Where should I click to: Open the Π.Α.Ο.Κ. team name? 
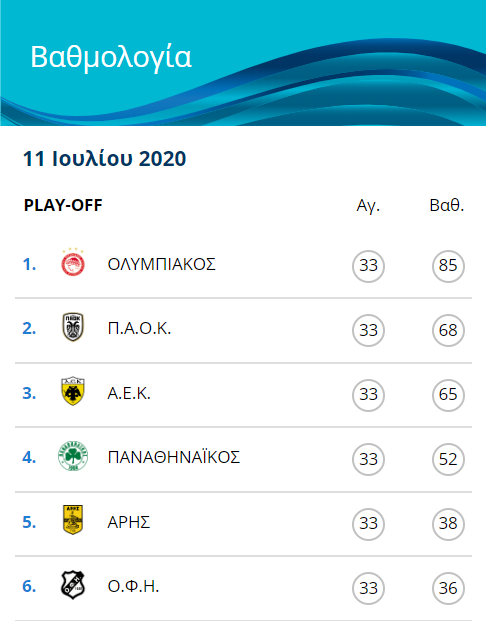[x=139, y=329]
